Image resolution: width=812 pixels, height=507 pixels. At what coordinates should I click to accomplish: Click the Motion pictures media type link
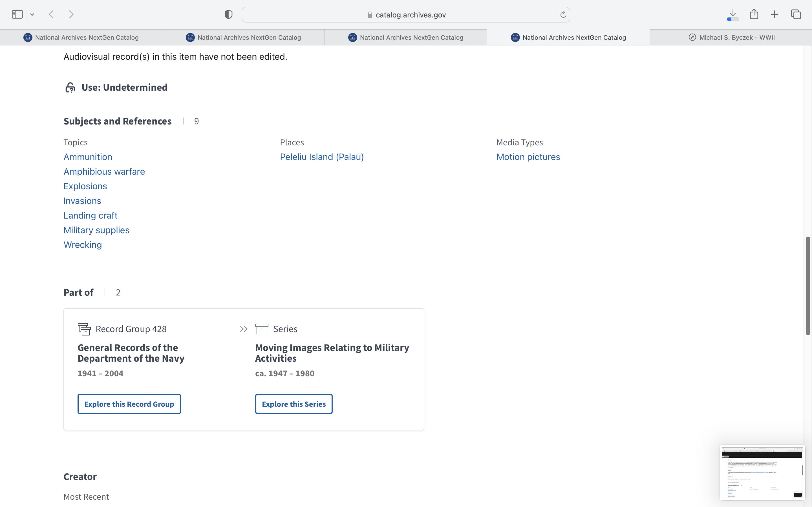coord(528,157)
